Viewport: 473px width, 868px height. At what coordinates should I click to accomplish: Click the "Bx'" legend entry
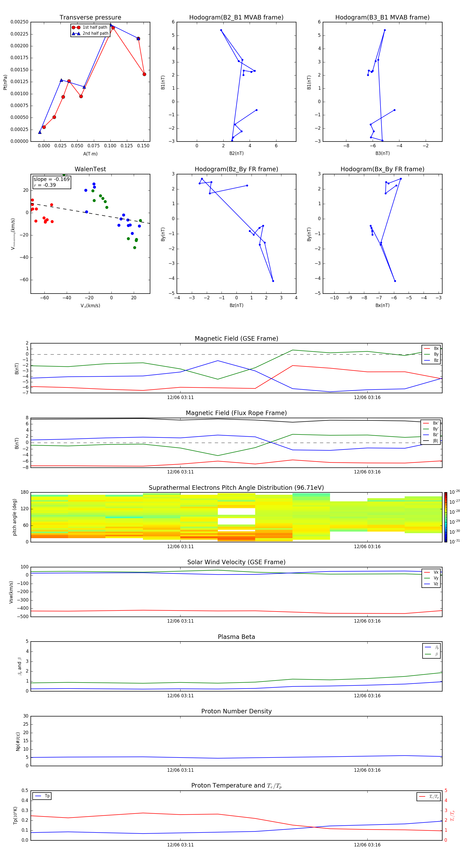click(431, 423)
